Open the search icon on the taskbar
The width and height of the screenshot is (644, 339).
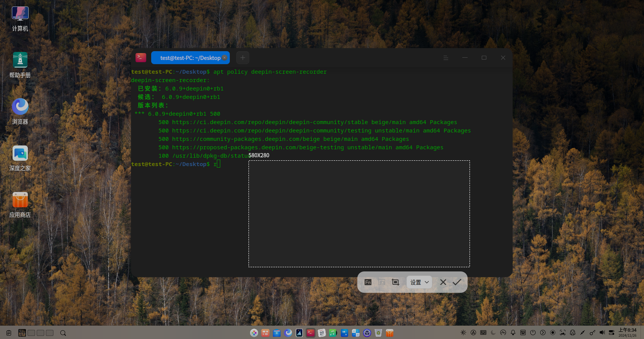tap(63, 333)
